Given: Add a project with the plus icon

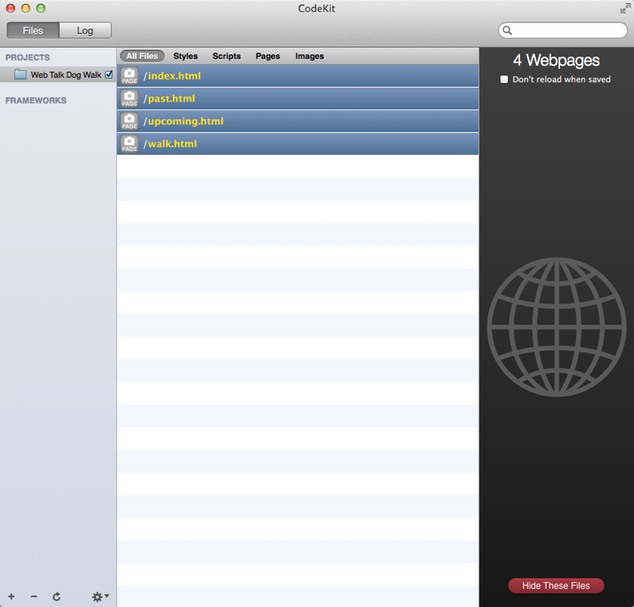Looking at the screenshot, I should 11,596.
